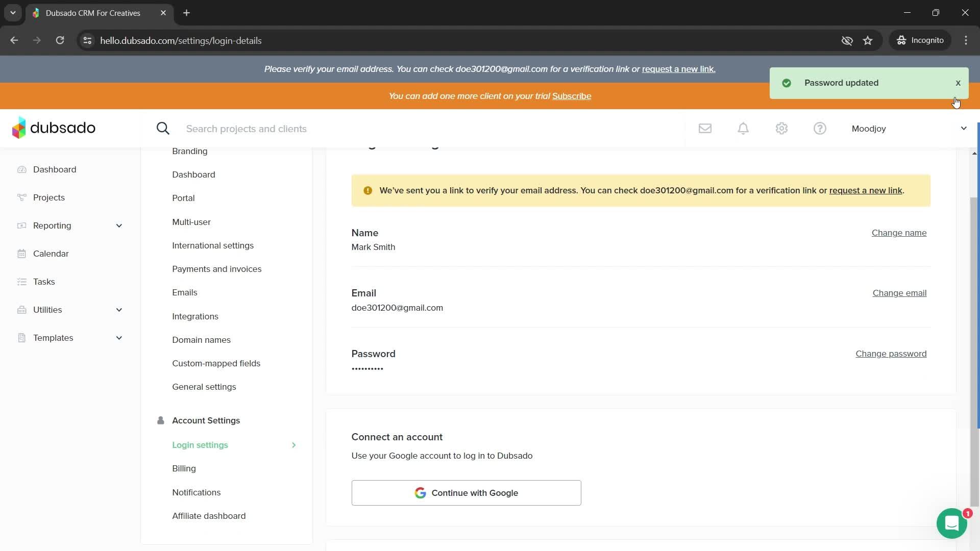Click the Projects sidebar icon
The image size is (980, 551).
tap(21, 197)
